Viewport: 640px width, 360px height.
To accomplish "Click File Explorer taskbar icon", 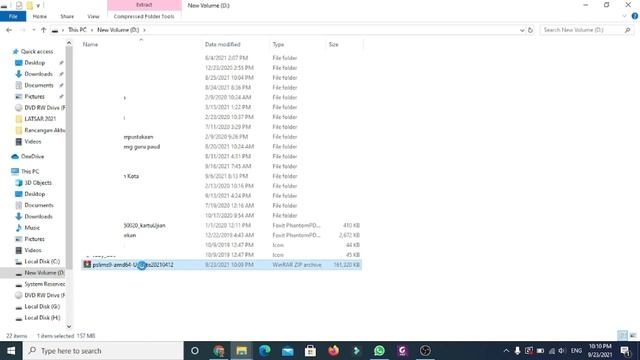I will click(x=242, y=351).
